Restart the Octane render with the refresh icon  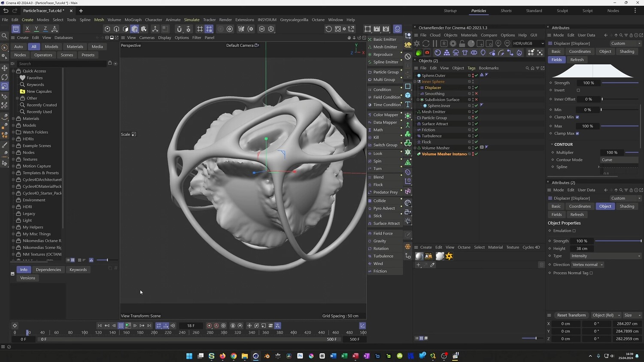(426, 43)
